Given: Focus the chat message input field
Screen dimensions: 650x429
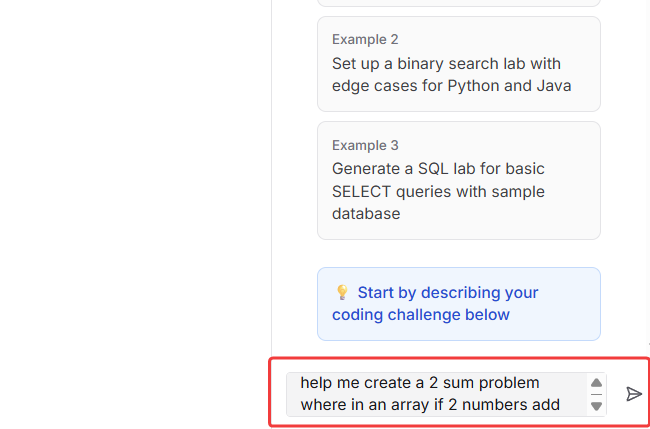Looking at the screenshot, I should (435, 394).
